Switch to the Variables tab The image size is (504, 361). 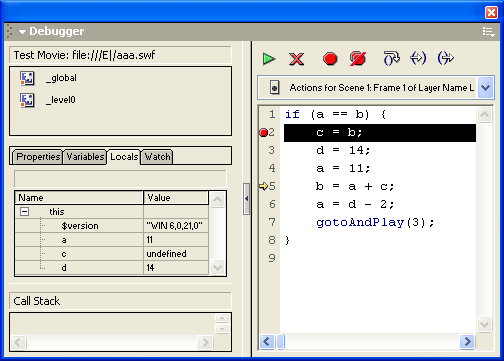point(85,157)
